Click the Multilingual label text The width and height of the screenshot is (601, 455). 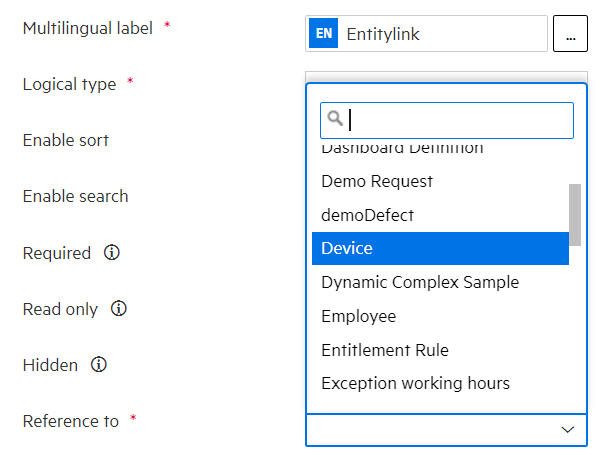click(88, 28)
